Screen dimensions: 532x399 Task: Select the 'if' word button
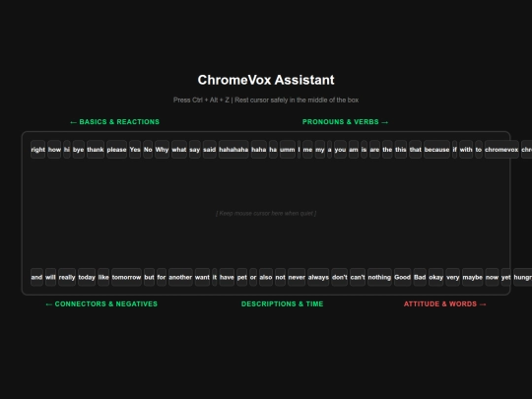(454, 150)
